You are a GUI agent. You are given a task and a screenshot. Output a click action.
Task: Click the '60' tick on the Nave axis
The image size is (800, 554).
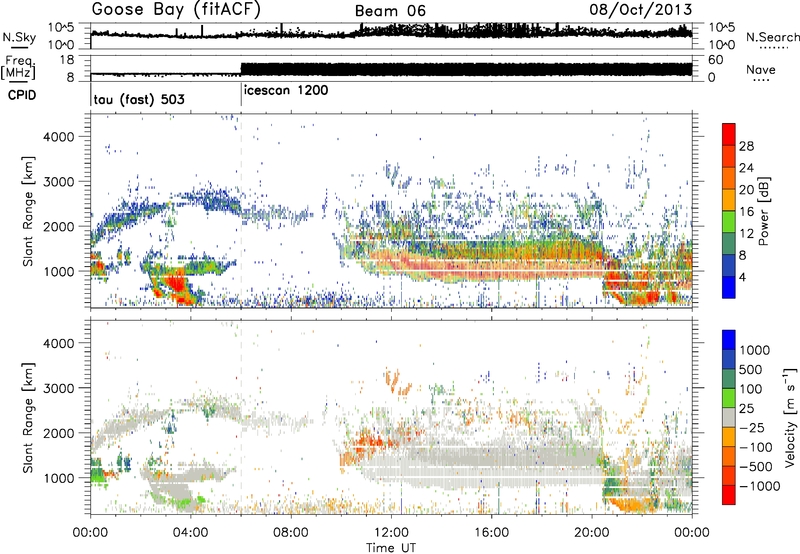[715, 60]
